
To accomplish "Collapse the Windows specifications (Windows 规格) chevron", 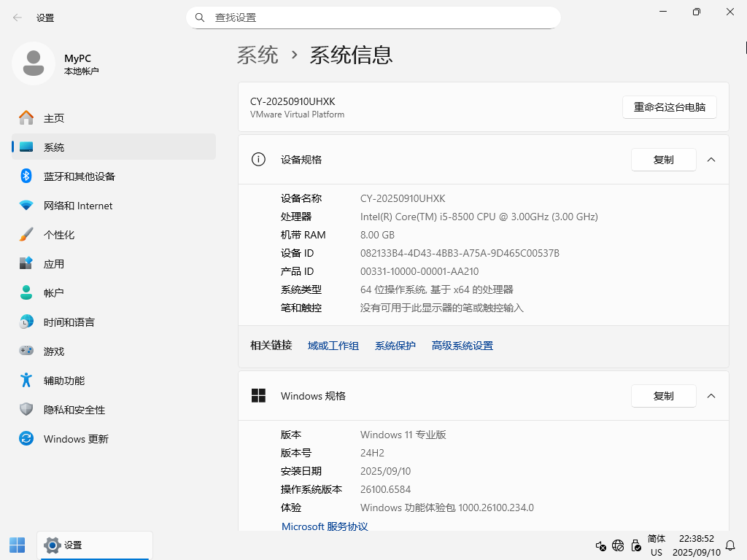I will pyautogui.click(x=711, y=396).
